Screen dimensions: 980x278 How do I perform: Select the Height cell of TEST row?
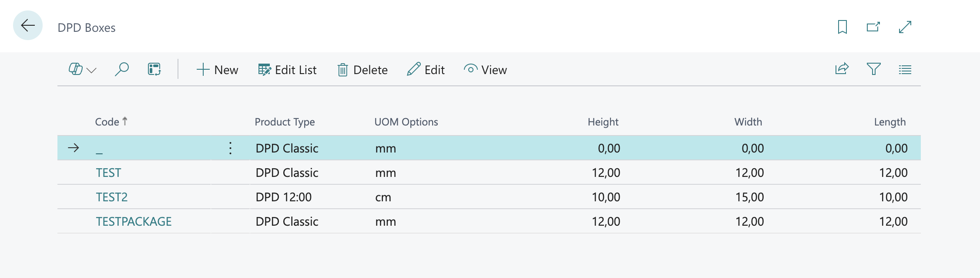(606, 173)
